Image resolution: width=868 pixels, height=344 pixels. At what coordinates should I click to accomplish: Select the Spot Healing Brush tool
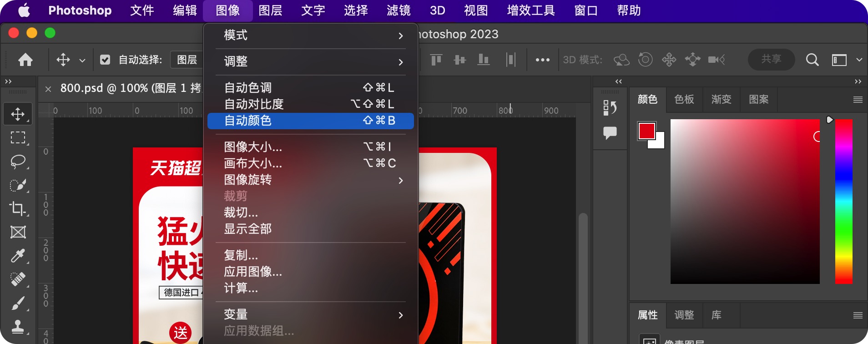coord(18,279)
